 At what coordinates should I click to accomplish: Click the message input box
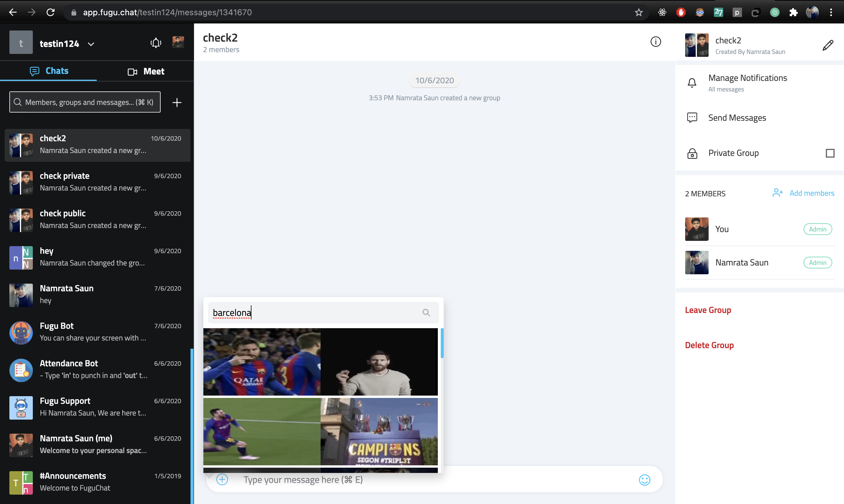coord(434,480)
